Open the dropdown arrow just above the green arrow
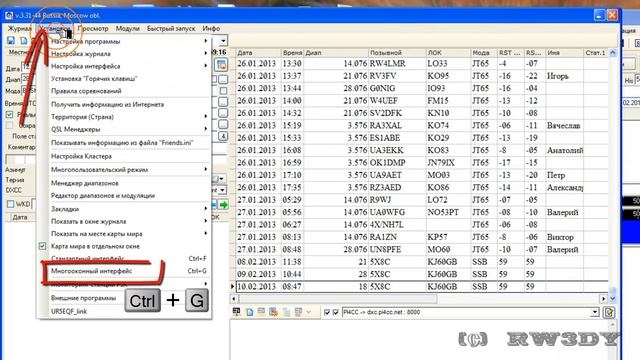This screenshot has height=360, width=640. click(222, 190)
